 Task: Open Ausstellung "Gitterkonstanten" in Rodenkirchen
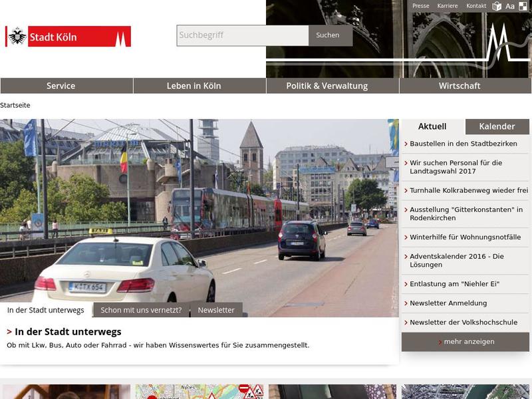click(465, 213)
